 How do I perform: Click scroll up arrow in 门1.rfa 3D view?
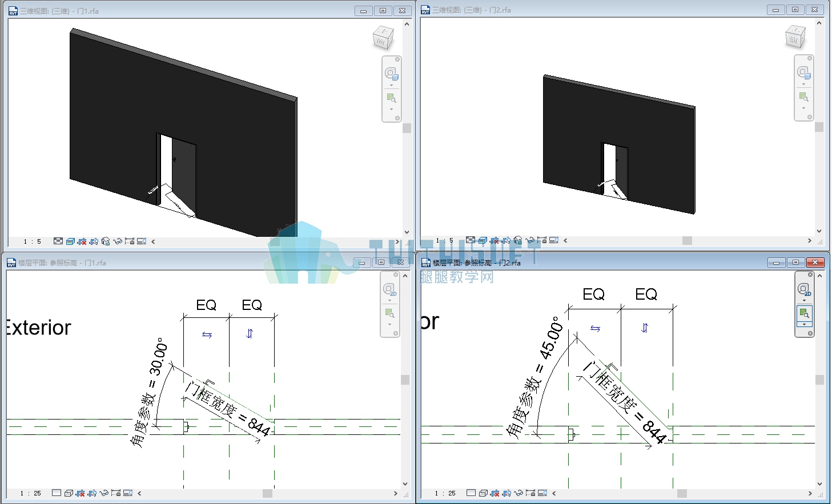click(407, 24)
